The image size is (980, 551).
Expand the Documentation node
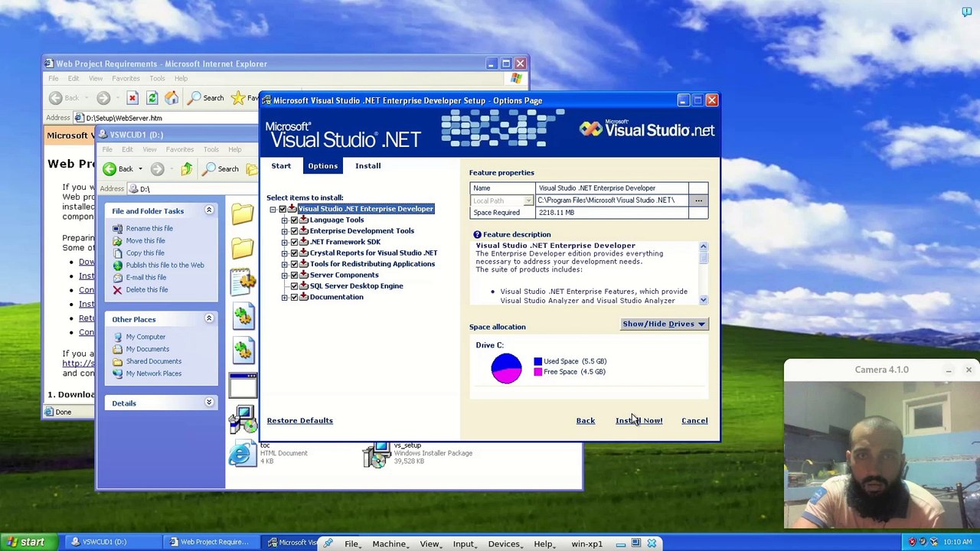(x=284, y=297)
